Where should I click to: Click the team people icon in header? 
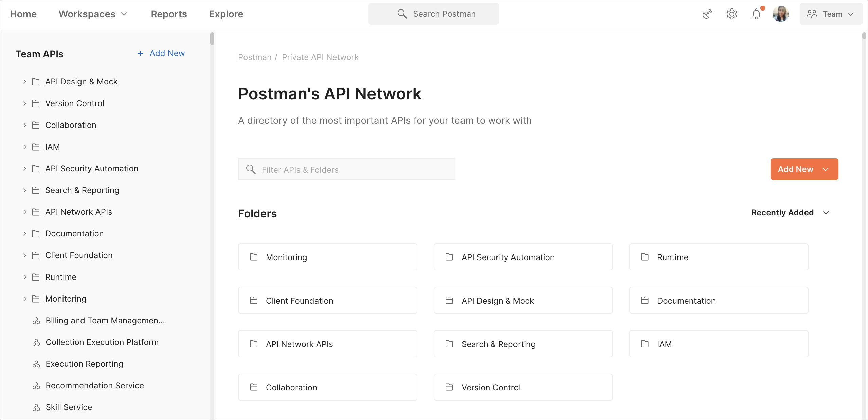[x=812, y=14]
